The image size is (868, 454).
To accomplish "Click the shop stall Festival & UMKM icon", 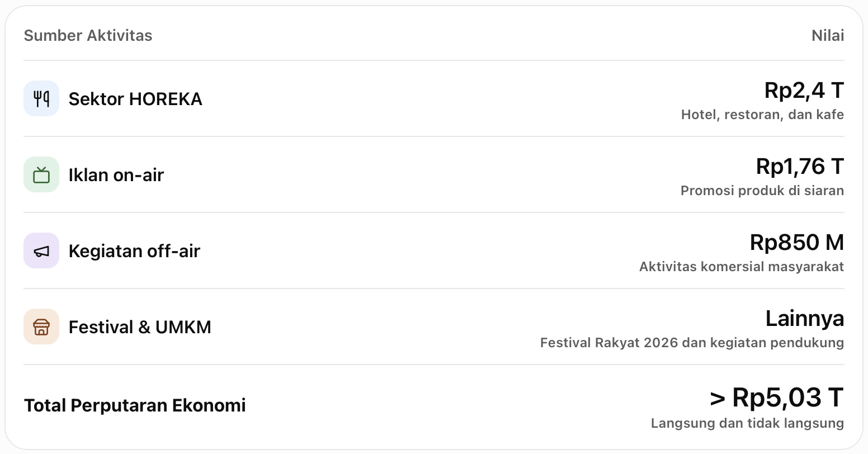I will (x=41, y=327).
